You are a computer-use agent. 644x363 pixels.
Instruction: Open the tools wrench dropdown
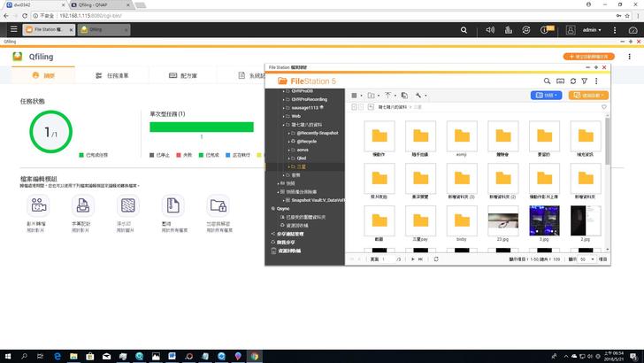(421, 95)
